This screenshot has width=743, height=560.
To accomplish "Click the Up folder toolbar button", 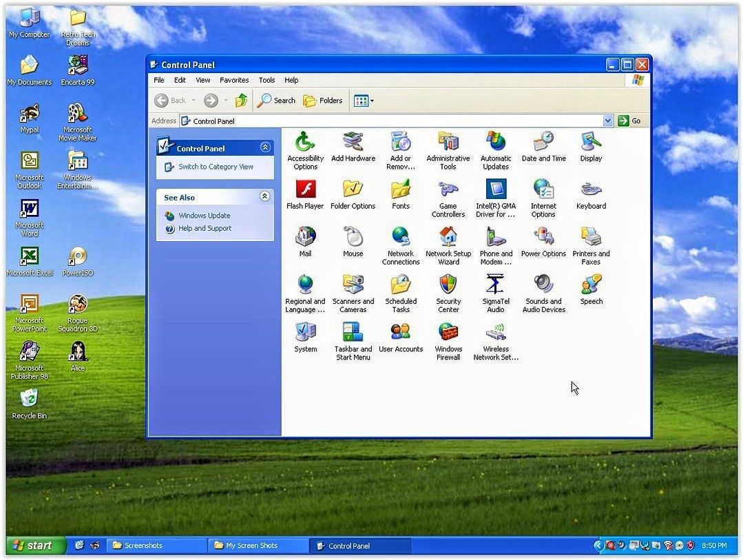I will [x=241, y=101].
